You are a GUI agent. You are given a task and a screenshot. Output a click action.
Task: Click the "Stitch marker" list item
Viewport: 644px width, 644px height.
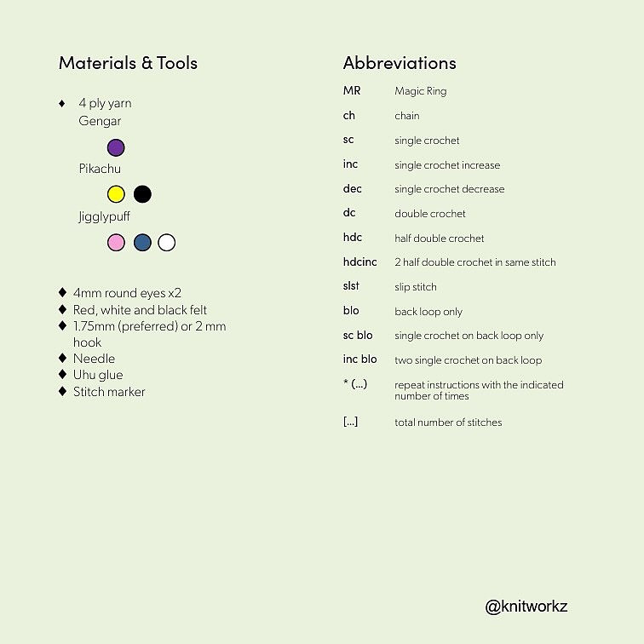[109, 392]
